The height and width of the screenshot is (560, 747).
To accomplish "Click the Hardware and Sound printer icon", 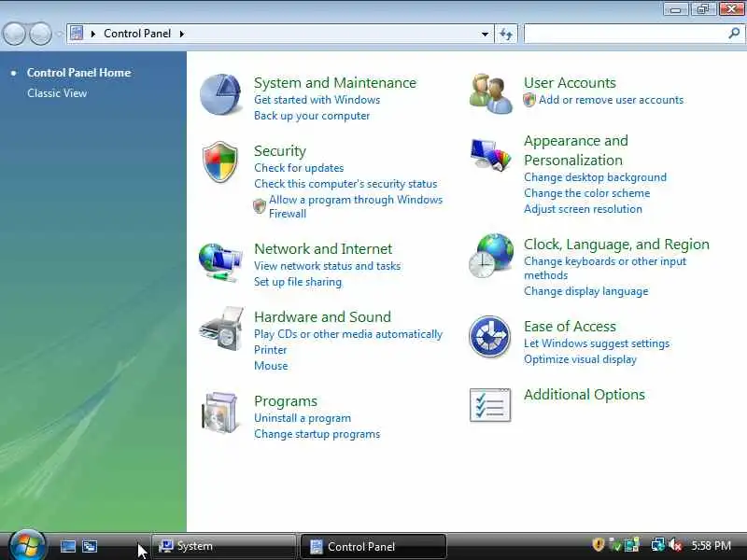I will click(222, 329).
